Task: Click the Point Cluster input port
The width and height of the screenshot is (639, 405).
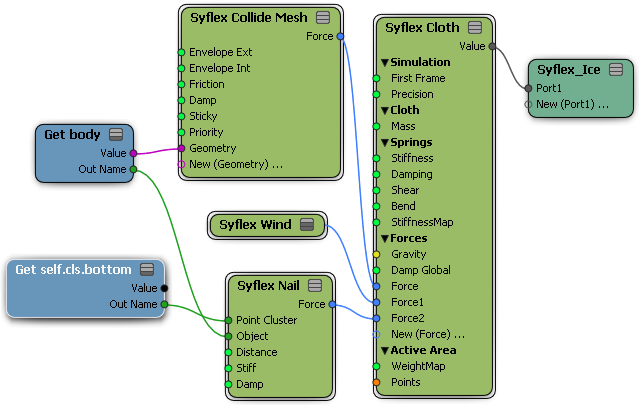Action: pos(229,320)
